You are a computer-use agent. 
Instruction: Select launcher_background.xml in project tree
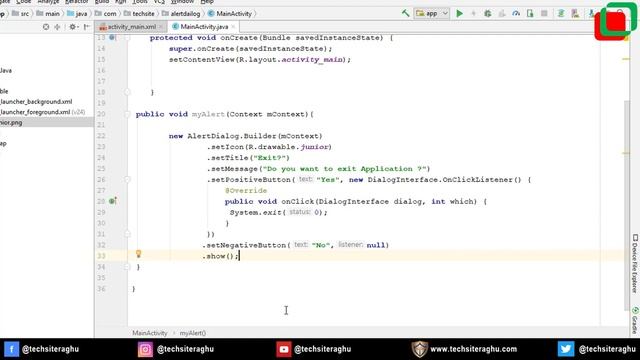36,102
